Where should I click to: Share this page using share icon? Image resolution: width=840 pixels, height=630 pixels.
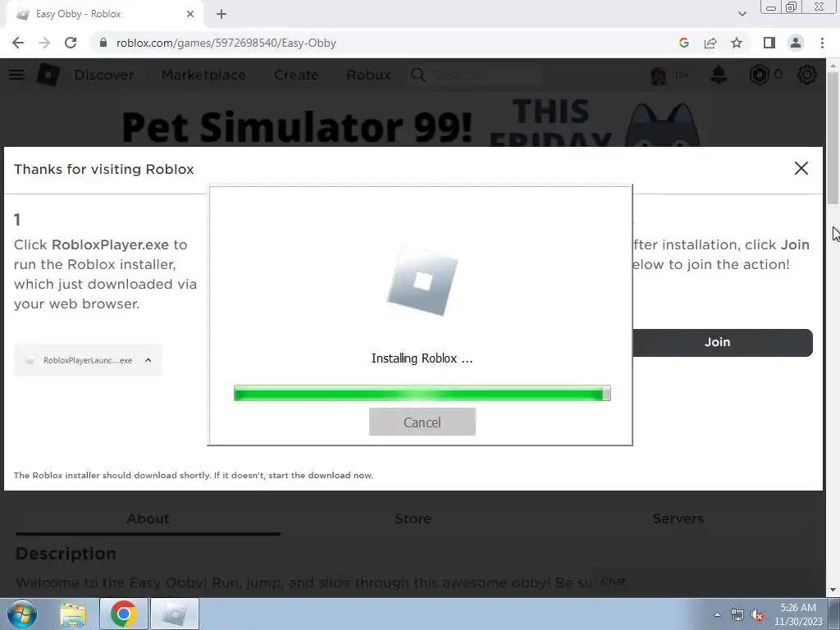[710, 43]
